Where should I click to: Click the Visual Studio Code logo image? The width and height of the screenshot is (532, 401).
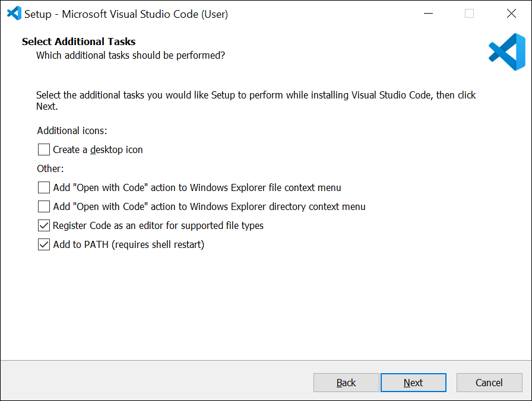(507, 52)
